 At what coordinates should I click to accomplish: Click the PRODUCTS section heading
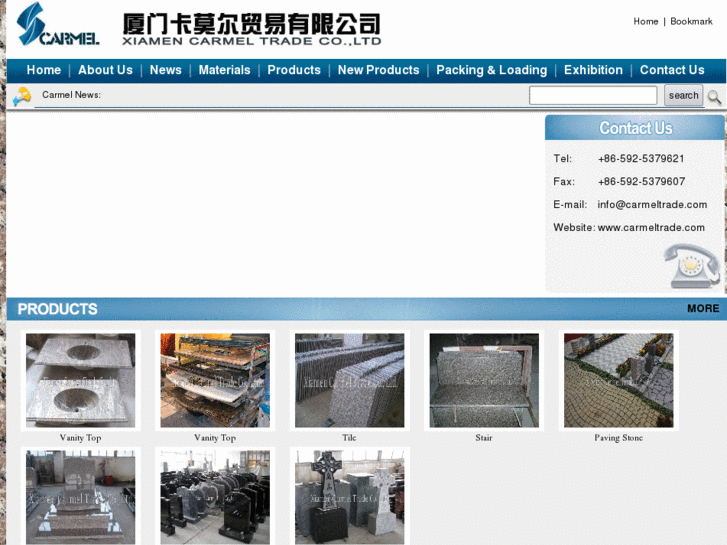click(57, 309)
